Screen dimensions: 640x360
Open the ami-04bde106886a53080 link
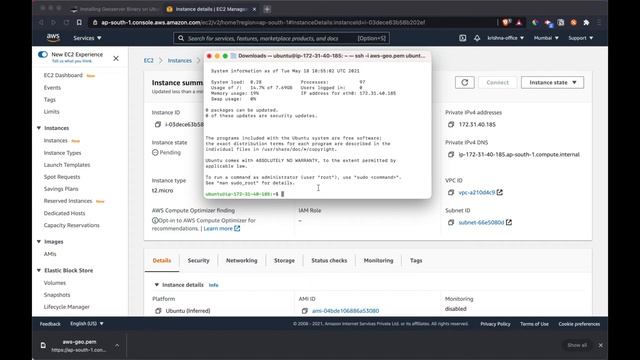coord(345,311)
